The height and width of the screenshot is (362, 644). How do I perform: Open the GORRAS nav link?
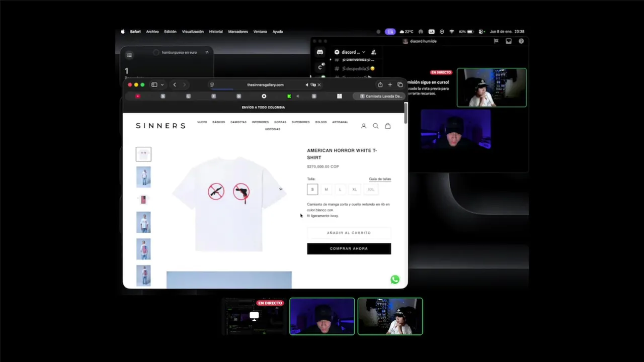click(280, 122)
